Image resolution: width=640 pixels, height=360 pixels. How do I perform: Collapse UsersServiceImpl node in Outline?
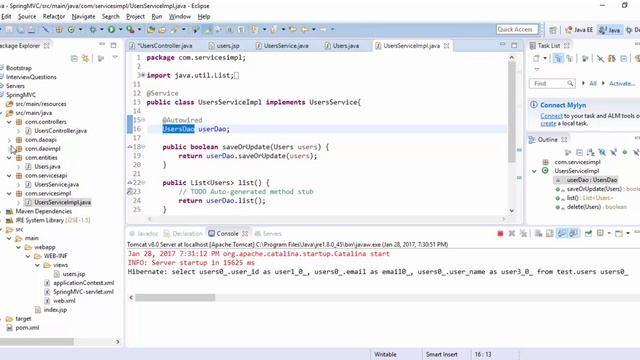pyautogui.click(x=534, y=171)
